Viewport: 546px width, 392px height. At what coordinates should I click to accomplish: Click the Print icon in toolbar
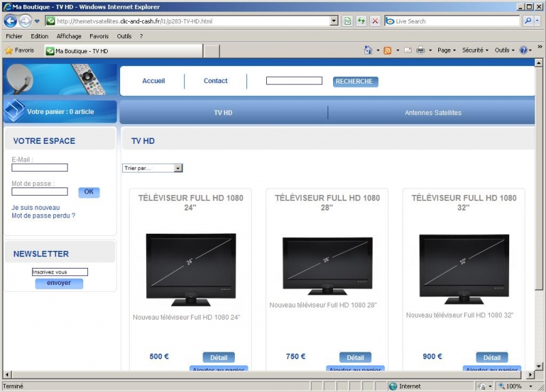[420, 50]
